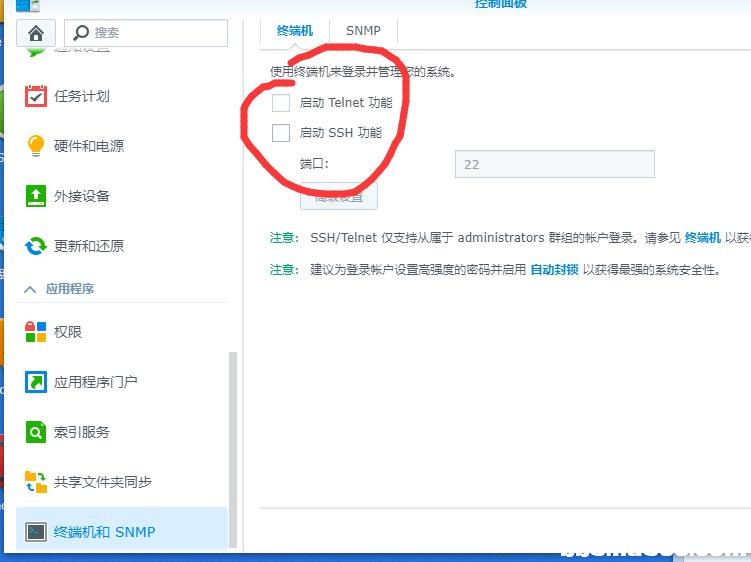Open External Devices (外接设备) icon
Viewport: 751px width, 562px height.
[36, 196]
